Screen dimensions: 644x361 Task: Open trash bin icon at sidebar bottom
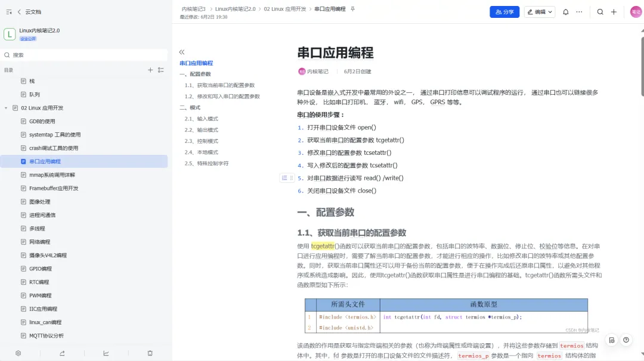[x=150, y=353]
